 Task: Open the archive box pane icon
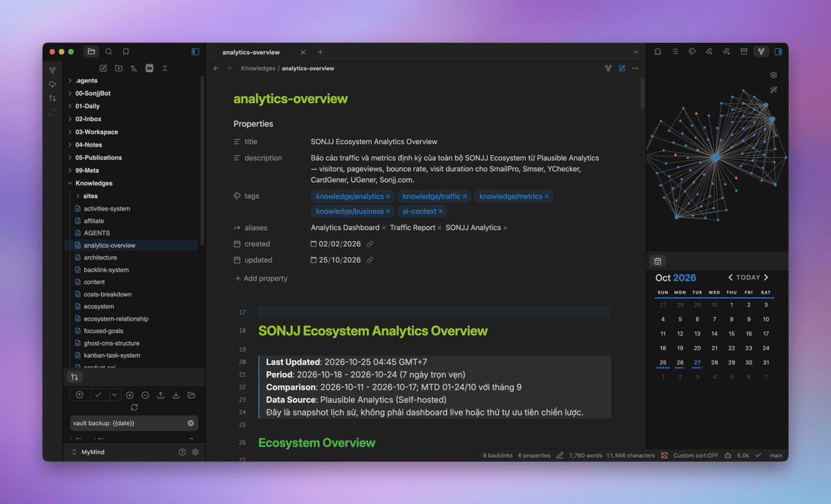744,52
